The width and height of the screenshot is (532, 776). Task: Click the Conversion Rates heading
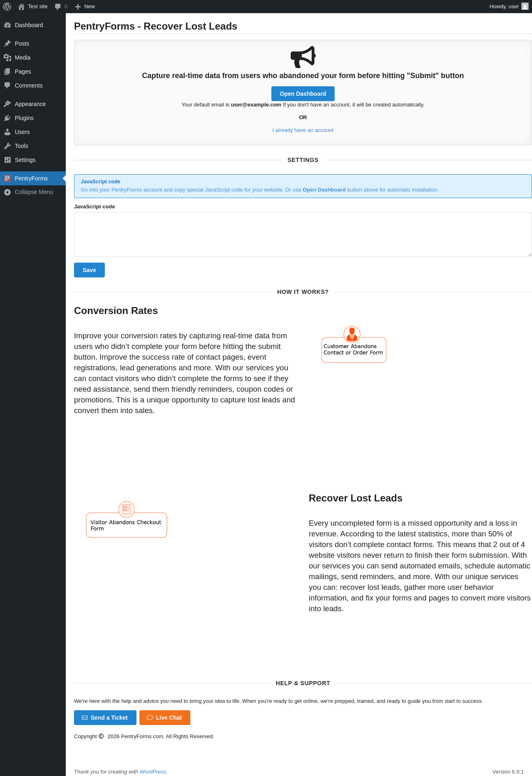coord(116,311)
